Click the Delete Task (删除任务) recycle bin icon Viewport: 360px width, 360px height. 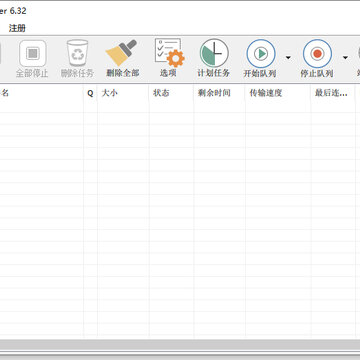[x=77, y=53]
